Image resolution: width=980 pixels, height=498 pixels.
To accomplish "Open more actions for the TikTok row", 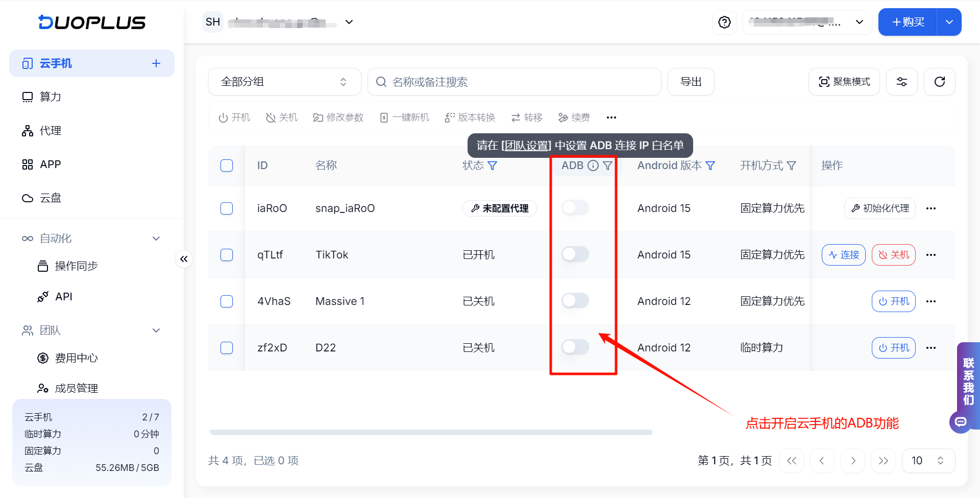I will (x=931, y=255).
